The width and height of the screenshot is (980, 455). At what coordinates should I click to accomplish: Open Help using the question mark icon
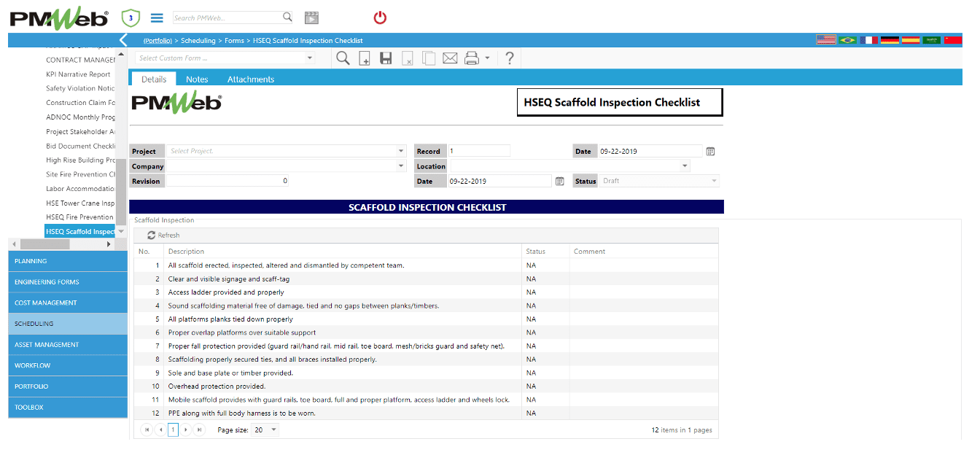(509, 58)
